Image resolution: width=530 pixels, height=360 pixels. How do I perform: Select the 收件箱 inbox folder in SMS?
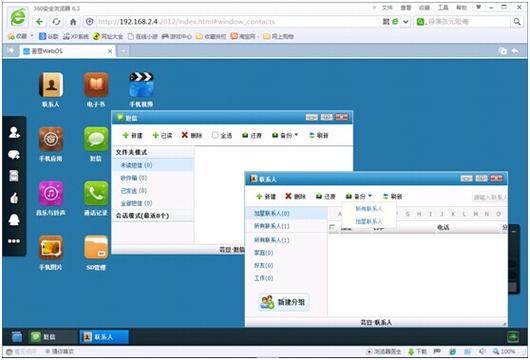pos(134,178)
